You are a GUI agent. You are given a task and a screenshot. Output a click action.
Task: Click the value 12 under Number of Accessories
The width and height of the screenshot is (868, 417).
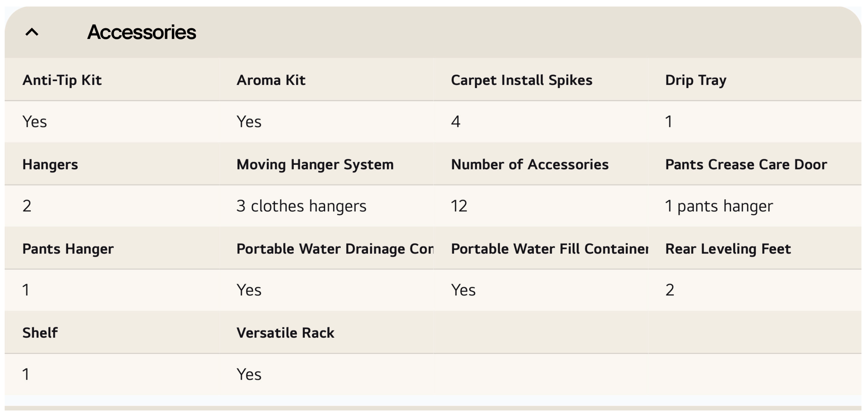coord(459,206)
